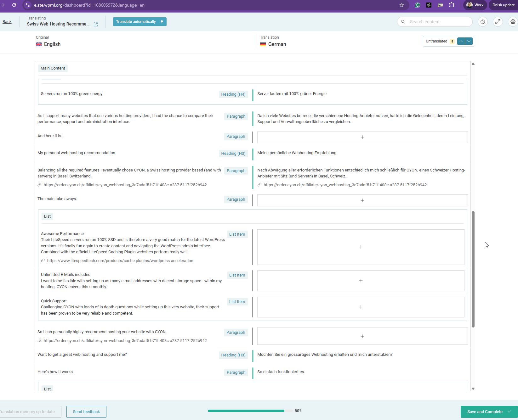Click the scroll down arrow of content panel

pyautogui.click(x=473, y=389)
